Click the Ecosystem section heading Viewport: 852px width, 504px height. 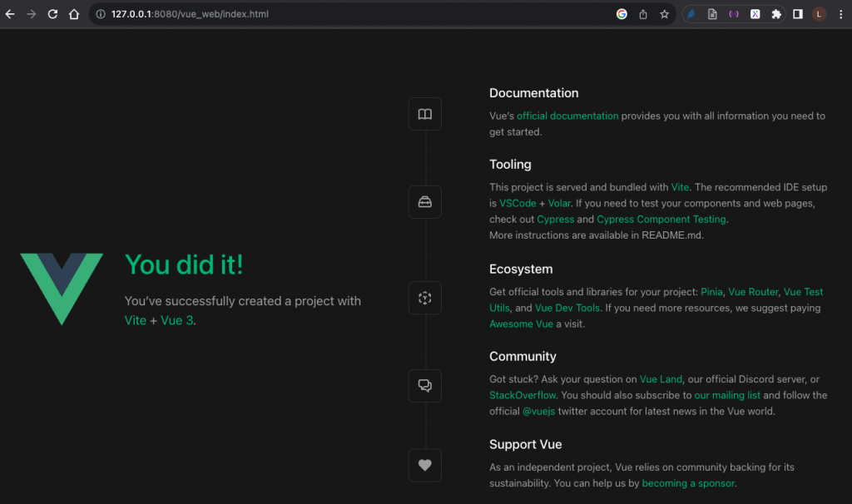pyautogui.click(x=521, y=269)
